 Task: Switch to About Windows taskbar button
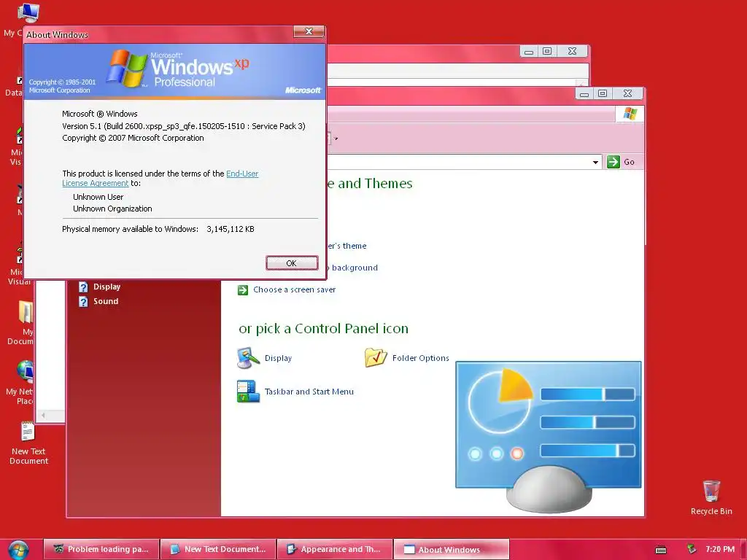pos(452,549)
